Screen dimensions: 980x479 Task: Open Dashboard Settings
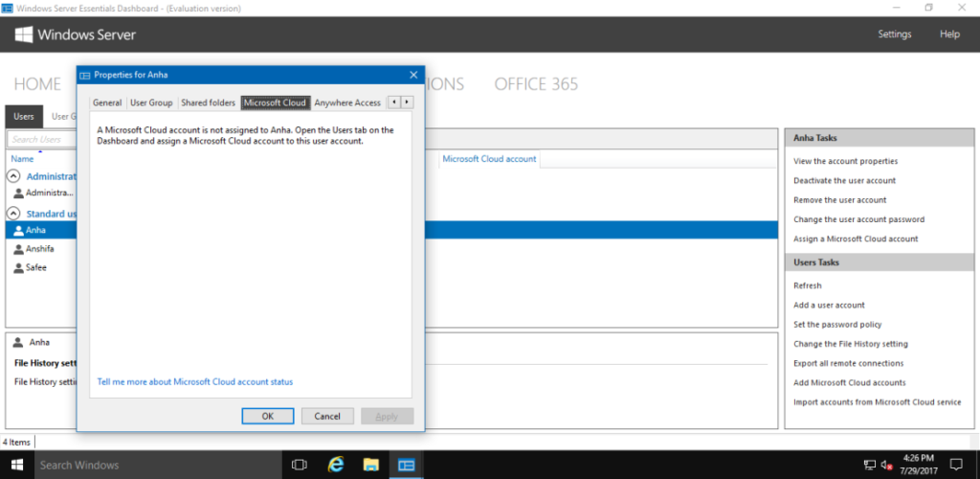click(x=895, y=34)
